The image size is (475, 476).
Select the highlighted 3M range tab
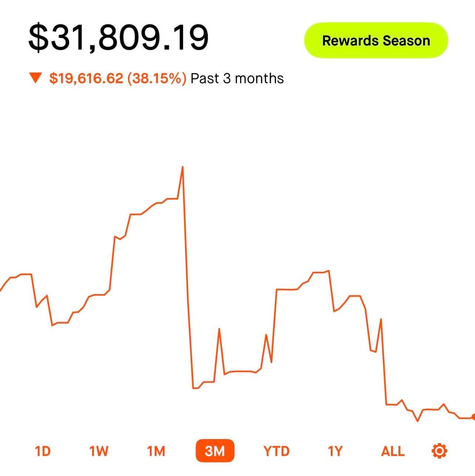click(215, 451)
